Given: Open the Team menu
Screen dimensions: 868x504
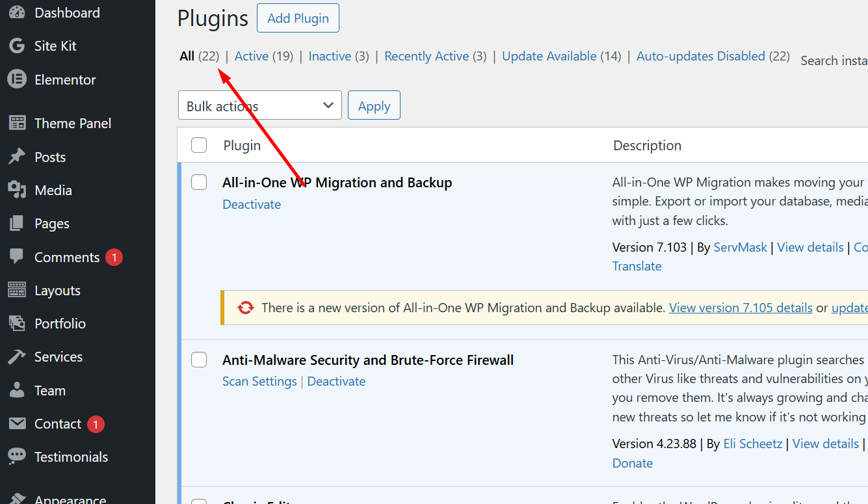Looking at the screenshot, I should (x=50, y=390).
